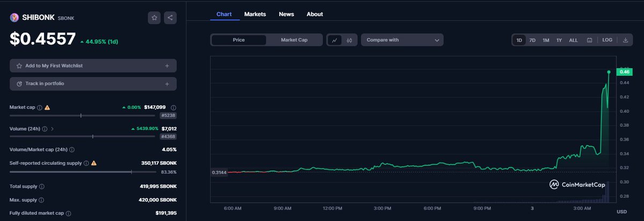Click plus icon on portfolio button
The image size is (644, 221).
167,84
